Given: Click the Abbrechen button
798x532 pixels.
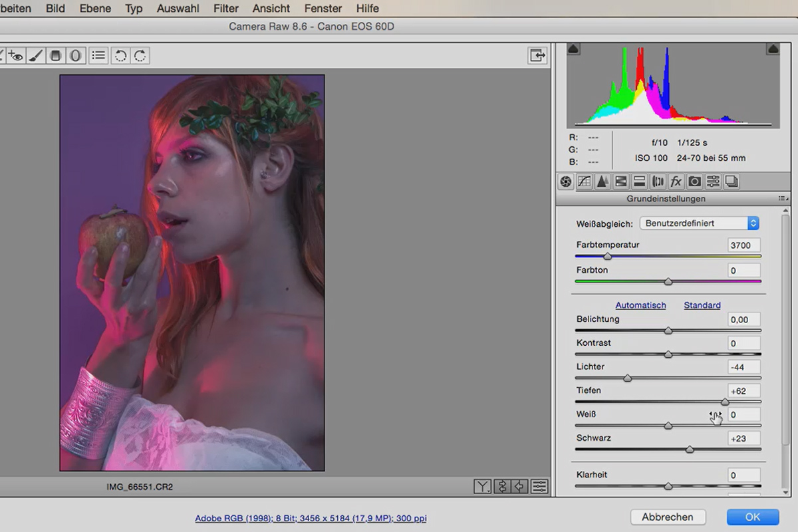Looking at the screenshot, I should pos(668,517).
